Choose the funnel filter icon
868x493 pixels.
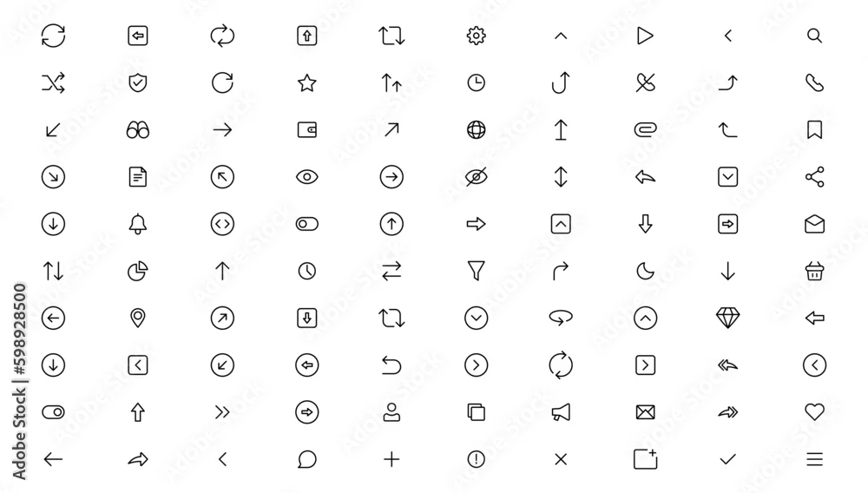point(476,271)
